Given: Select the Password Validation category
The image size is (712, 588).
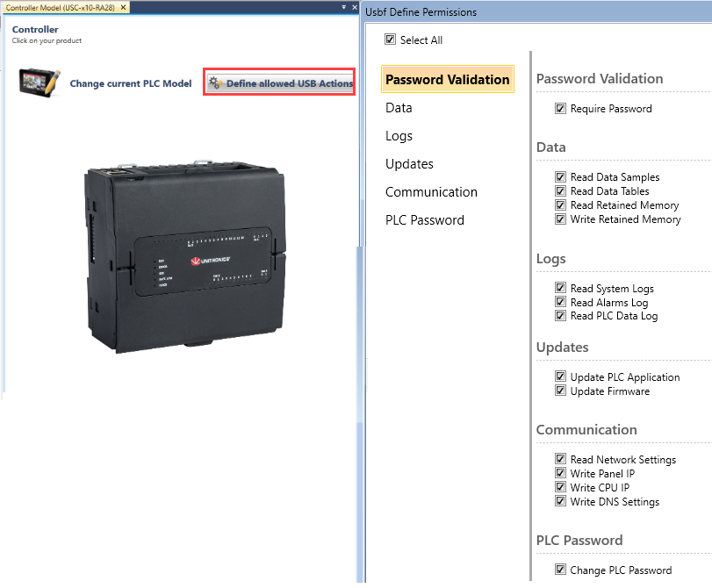Looking at the screenshot, I should [447, 79].
